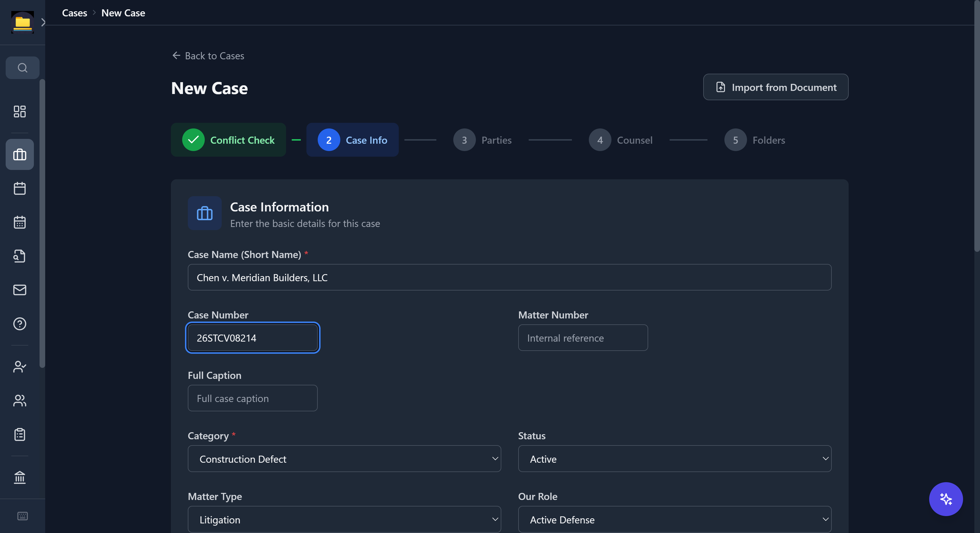The height and width of the screenshot is (533, 980).
Task: Click the Matter Number input field
Action: click(x=583, y=338)
